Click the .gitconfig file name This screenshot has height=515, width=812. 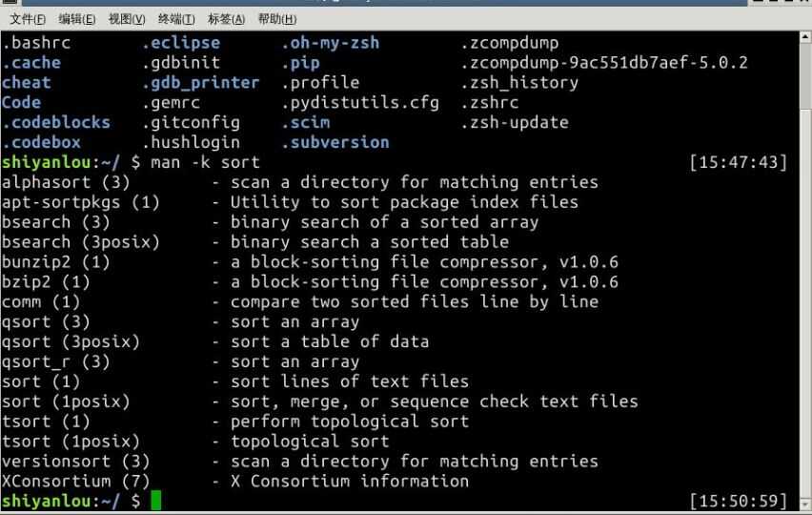[192, 122]
